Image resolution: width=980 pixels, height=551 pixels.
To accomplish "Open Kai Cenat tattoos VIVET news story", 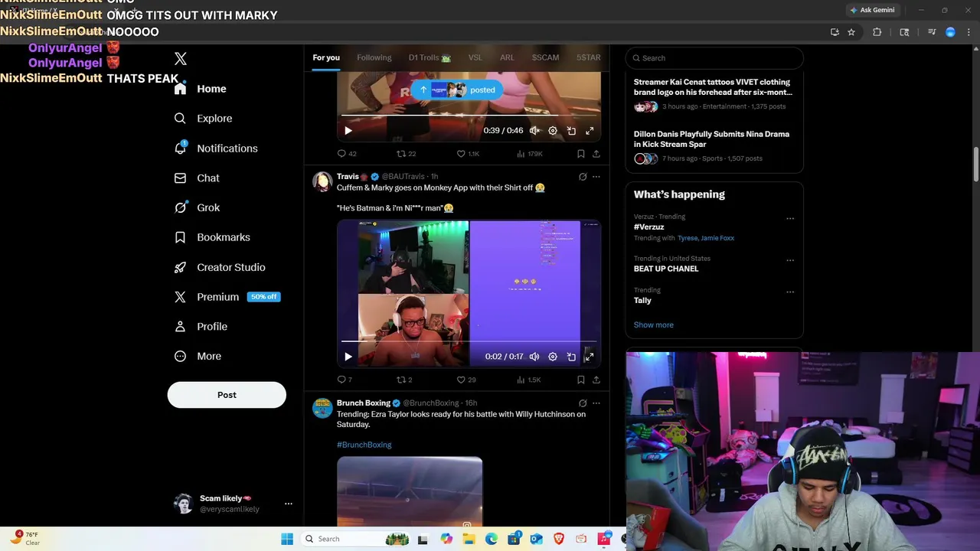I will (714, 95).
